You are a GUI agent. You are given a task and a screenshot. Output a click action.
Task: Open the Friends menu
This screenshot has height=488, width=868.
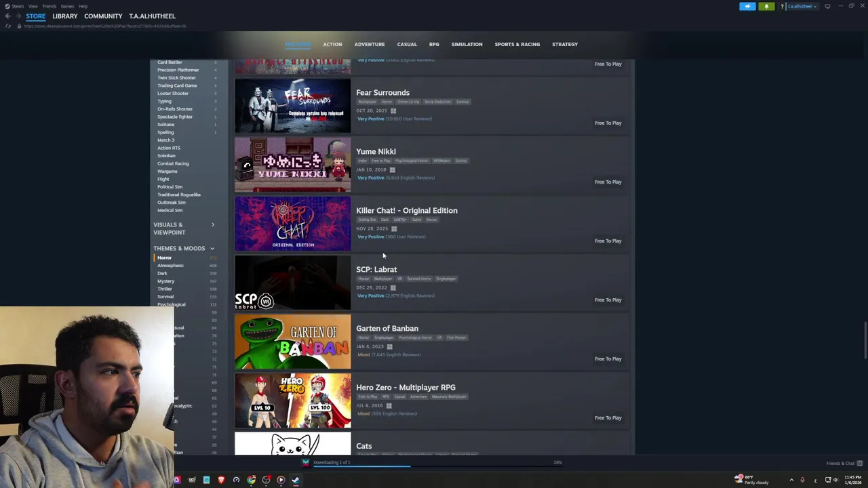coord(50,6)
